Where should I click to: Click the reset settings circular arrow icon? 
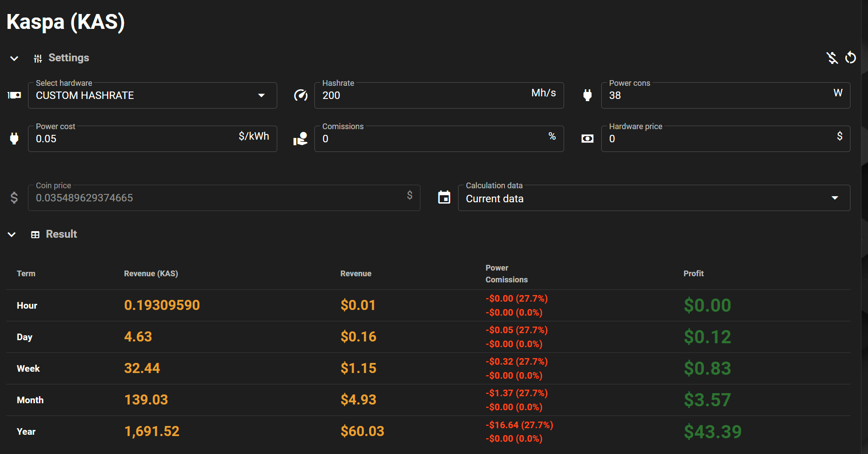tap(850, 58)
